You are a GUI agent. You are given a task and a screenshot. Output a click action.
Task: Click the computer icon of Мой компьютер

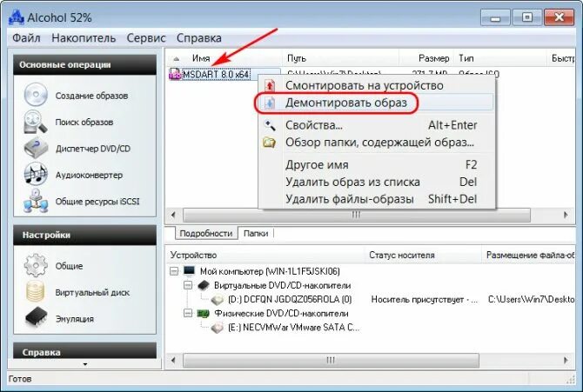pyautogui.click(x=189, y=271)
